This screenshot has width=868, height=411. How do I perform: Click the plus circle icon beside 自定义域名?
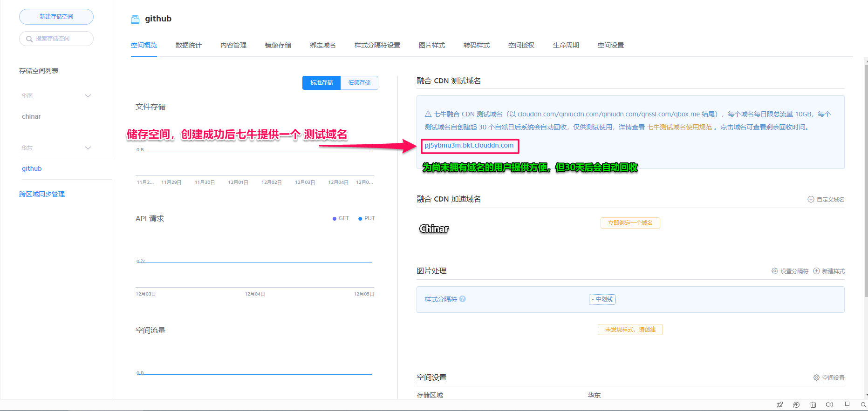(x=811, y=199)
